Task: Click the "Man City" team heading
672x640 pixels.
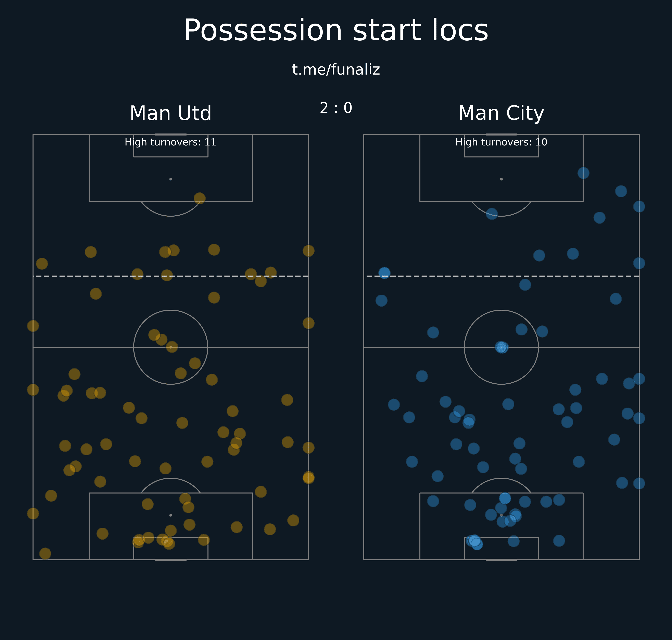Action: 501,113
